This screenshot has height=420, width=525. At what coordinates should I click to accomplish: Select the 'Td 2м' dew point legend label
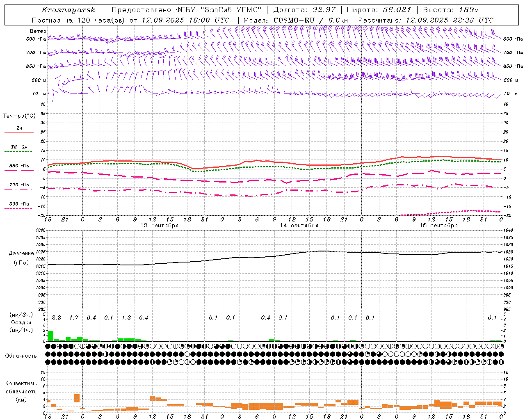tap(19, 147)
